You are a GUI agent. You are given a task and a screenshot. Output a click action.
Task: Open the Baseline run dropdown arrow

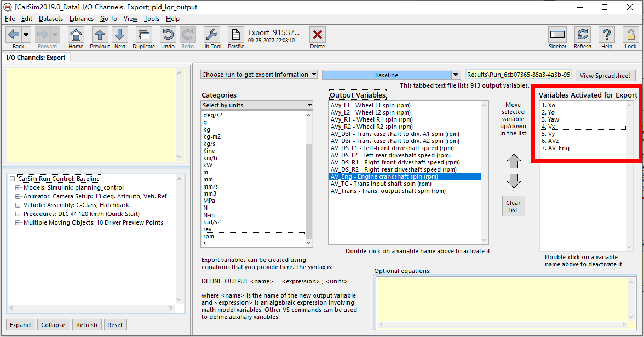tap(456, 75)
